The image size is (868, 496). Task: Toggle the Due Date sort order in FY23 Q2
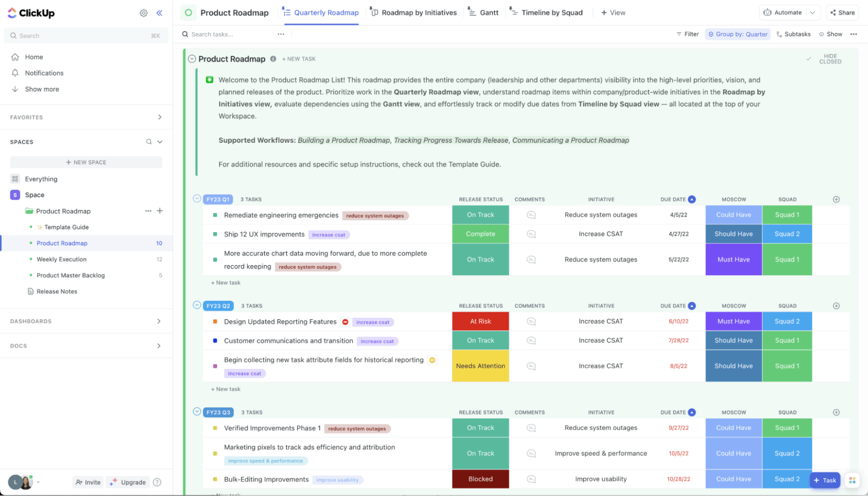click(x=692, y=306)
